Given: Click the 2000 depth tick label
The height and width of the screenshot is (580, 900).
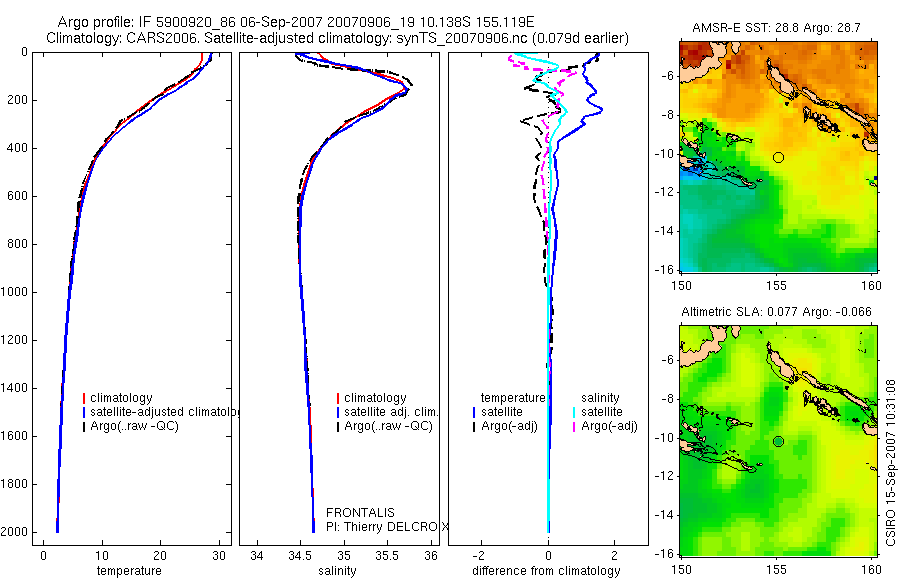Looking at the screenshot, I should click(x=14, y=532).
